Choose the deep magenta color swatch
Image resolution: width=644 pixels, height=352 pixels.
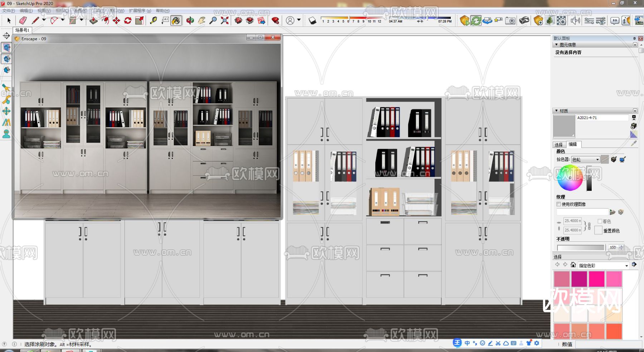(x=579, y=279)
